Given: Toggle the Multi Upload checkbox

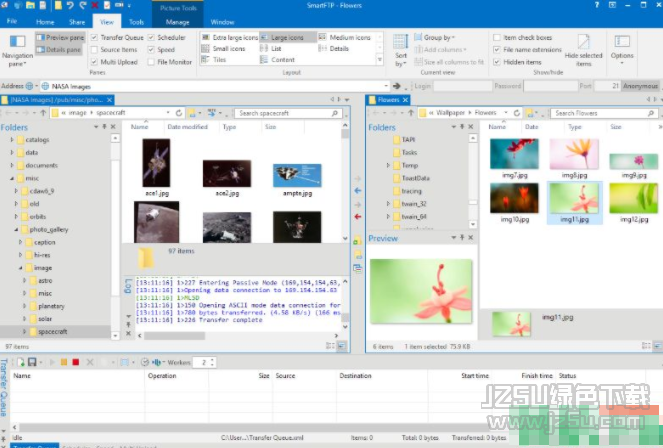Looking at the screenshot, I should pyautogui.click(x=94, y=62).
